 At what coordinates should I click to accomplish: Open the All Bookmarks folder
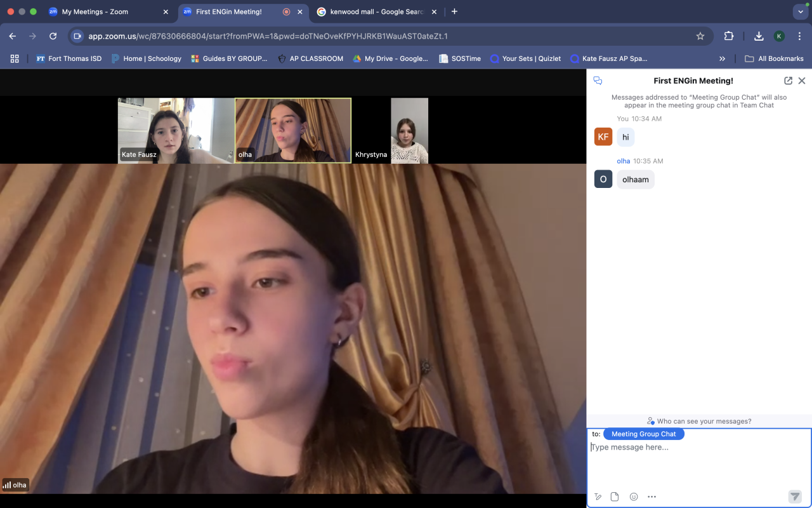[774, 58]
